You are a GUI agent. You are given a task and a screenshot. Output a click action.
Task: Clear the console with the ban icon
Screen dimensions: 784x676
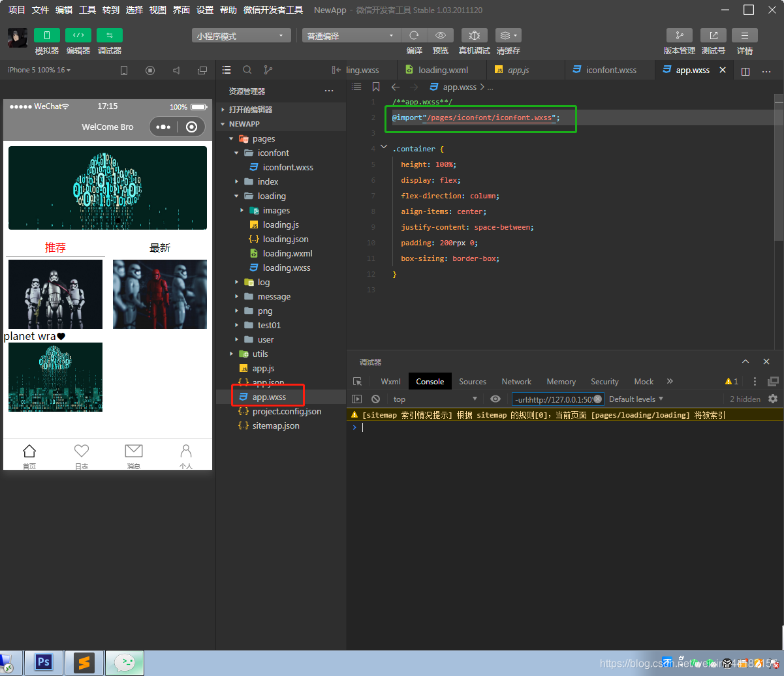click(x=375, y=399)
